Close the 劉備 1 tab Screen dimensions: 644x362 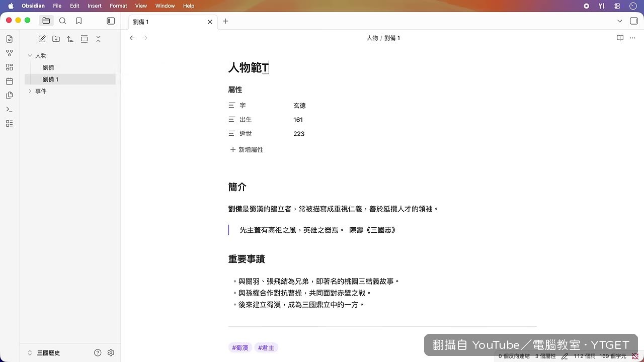(x=210, y=22)
